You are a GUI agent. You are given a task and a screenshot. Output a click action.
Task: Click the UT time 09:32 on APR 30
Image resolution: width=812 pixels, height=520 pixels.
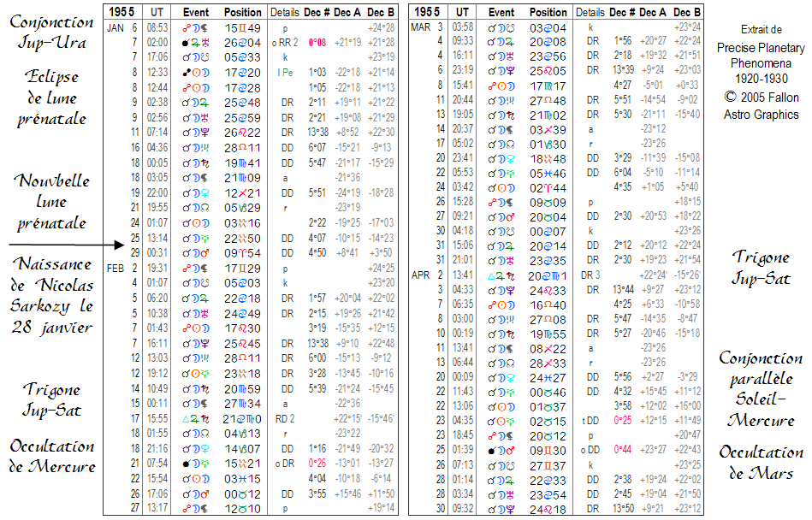pyautogui.click(x=462, y=509)
